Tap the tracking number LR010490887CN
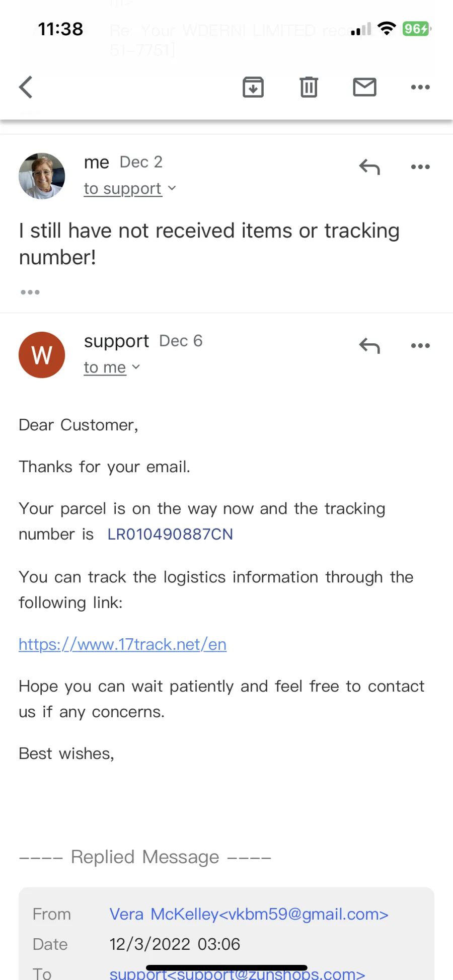 (170, 534)
